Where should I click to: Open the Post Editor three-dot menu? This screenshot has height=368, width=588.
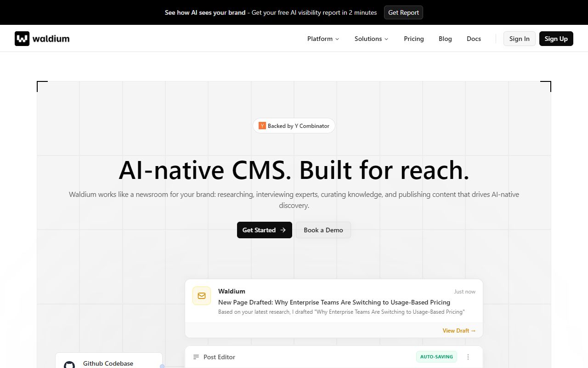point(468,357)
